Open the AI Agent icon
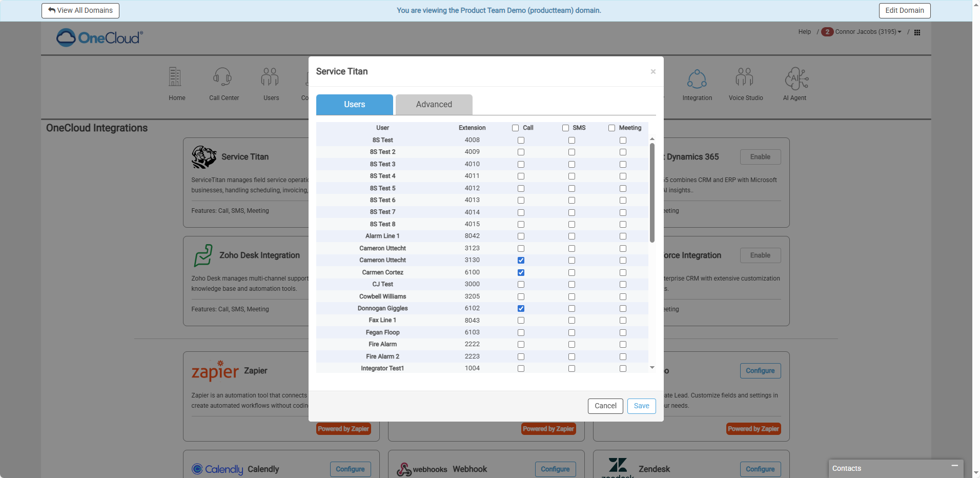This screenshot has height=478, width=980. (795, 79)
